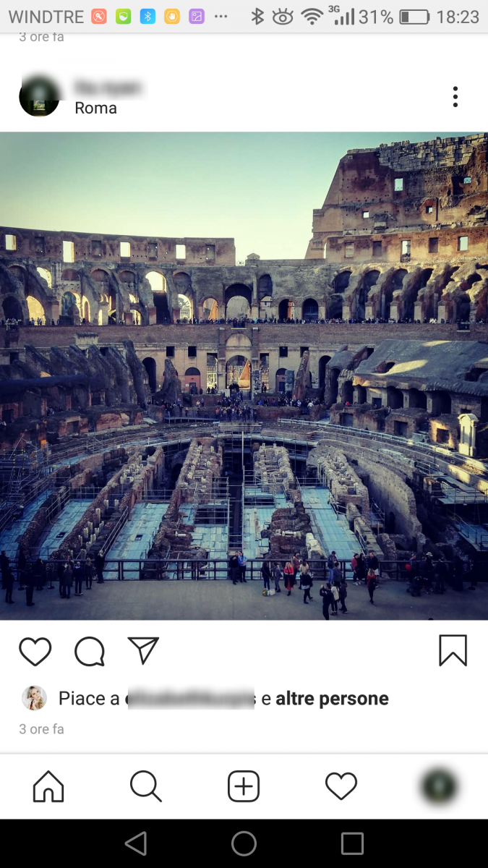Image resolution: width=488 pixels, height=868 pixels.
Task: Open the activity heart tab in navigation
Action: [x=341, y=786]
